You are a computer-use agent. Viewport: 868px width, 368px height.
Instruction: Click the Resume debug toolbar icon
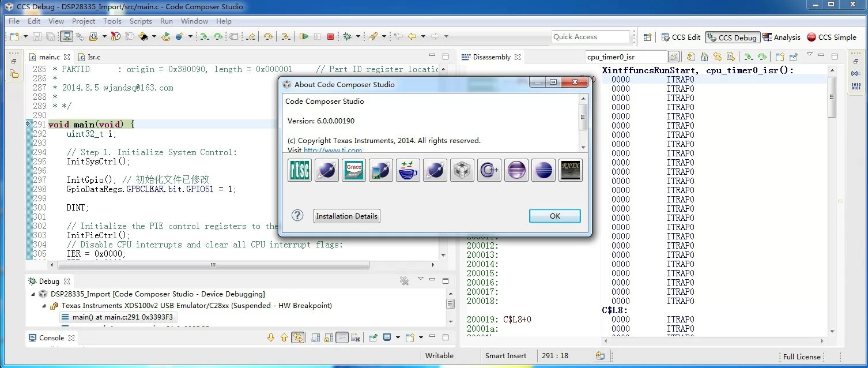[x=304, y=36]
